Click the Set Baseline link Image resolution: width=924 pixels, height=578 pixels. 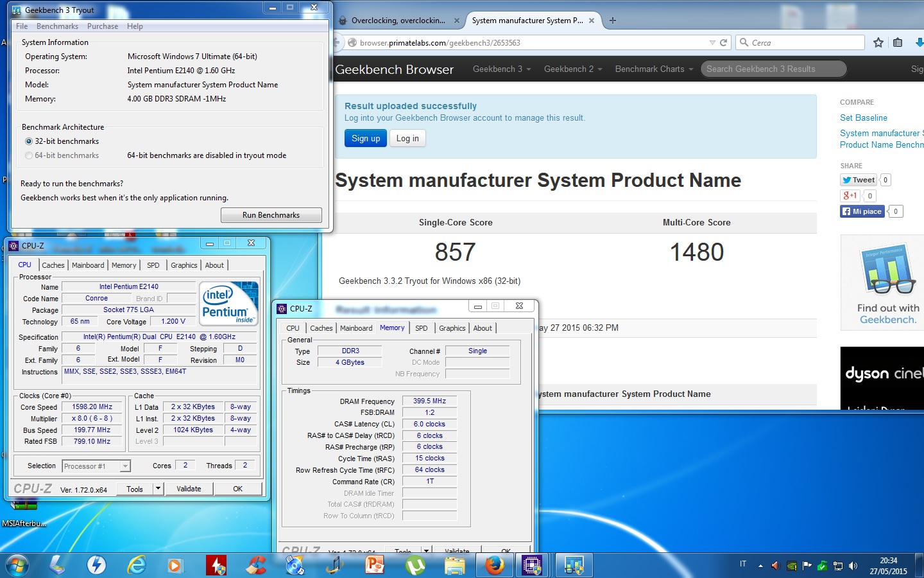[x=864, y=118]
